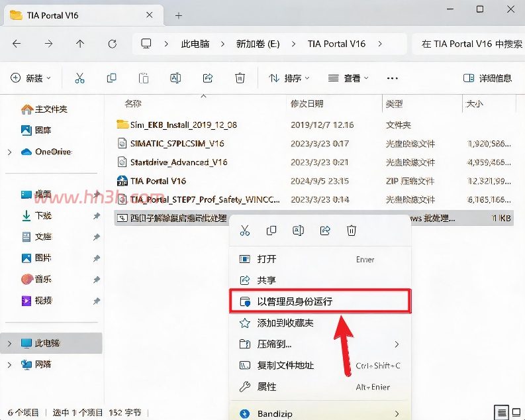Close the TIA Portal V16 tab
Viewport: 525px width, 420px height.
click(150, 15)
